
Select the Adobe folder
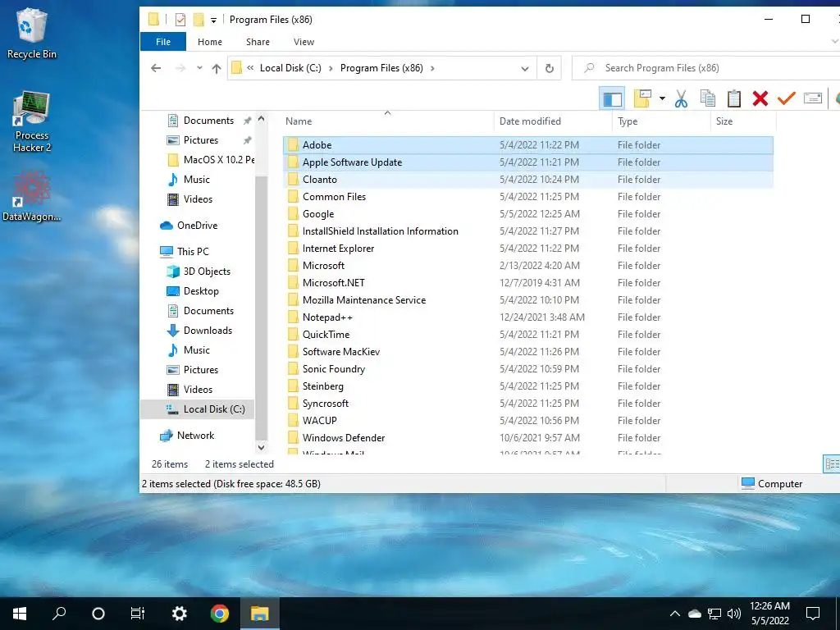click(x=527, y=145)
